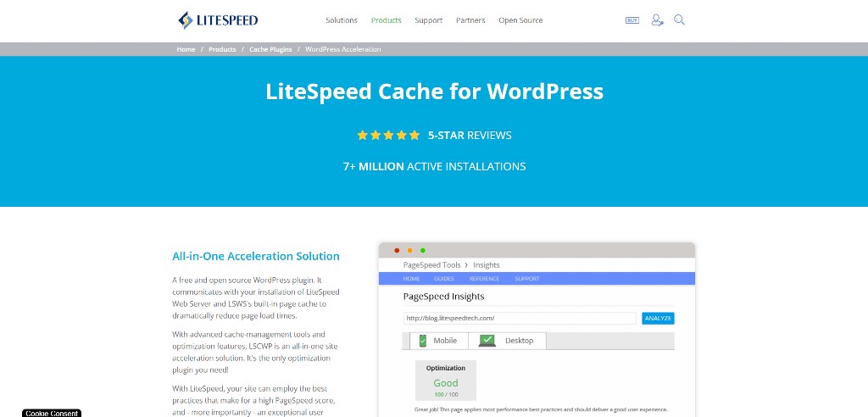Viewport: 868px width, 417px height.
Task: Click All-in-One Acceleration Solution heading
Action: click(x=256, y=257)
